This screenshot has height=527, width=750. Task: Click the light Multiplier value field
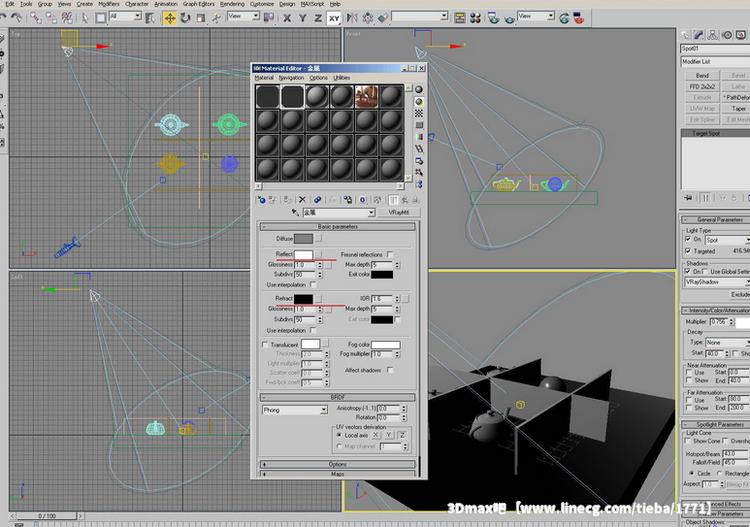719,322
